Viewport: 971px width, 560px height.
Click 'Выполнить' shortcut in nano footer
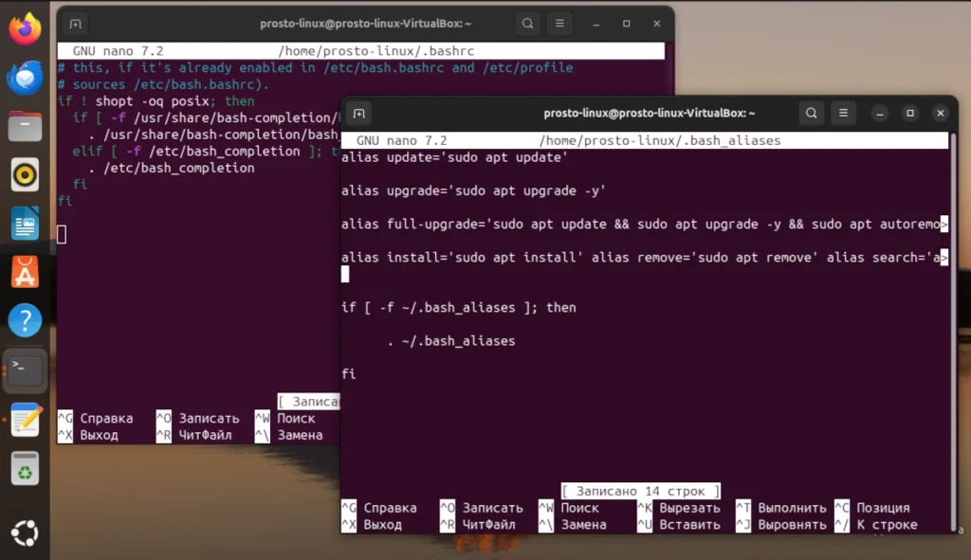pos(781,508)
